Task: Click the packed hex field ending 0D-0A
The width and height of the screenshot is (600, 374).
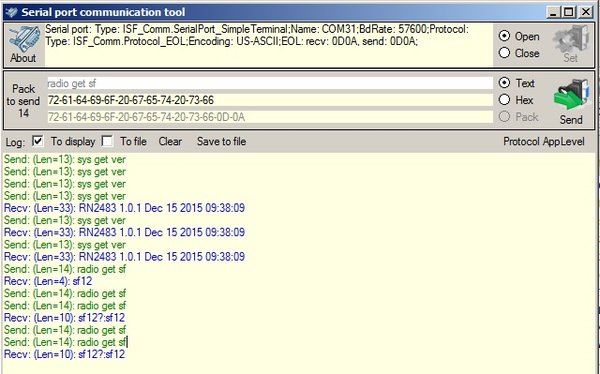Action: pyautogui.click(x=270, y=117)
